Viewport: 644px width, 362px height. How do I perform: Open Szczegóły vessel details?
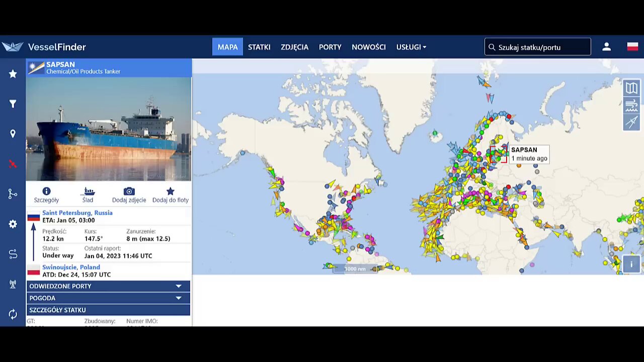tap(46, 195)
